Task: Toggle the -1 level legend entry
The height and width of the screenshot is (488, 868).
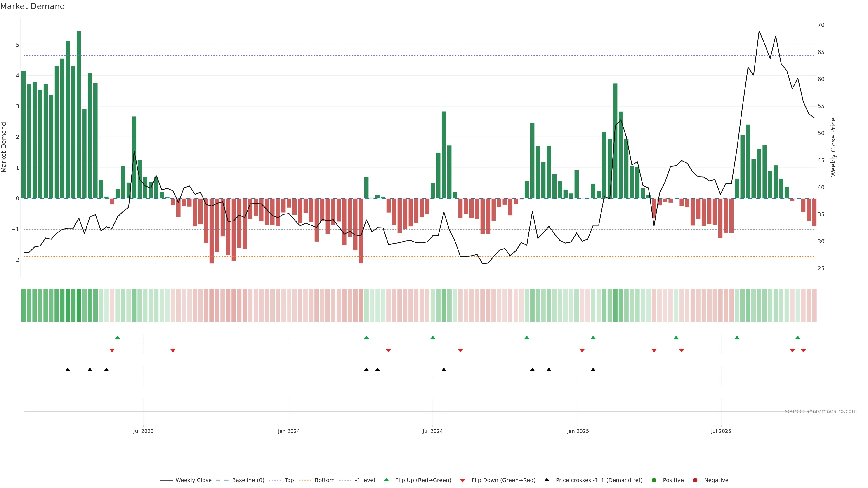Action: click(x=365, y=480)
